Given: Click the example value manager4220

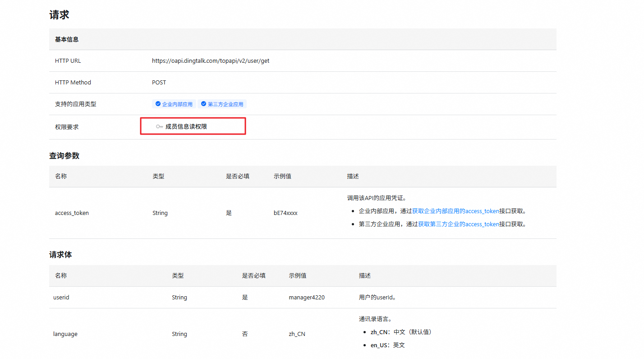Looking at the screenshot, I should coord(307,298).
